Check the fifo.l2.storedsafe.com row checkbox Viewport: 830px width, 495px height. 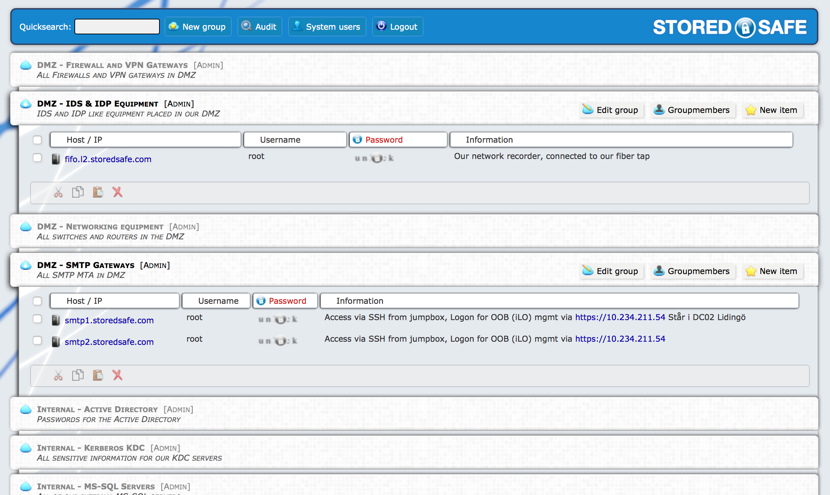[37, 158]
